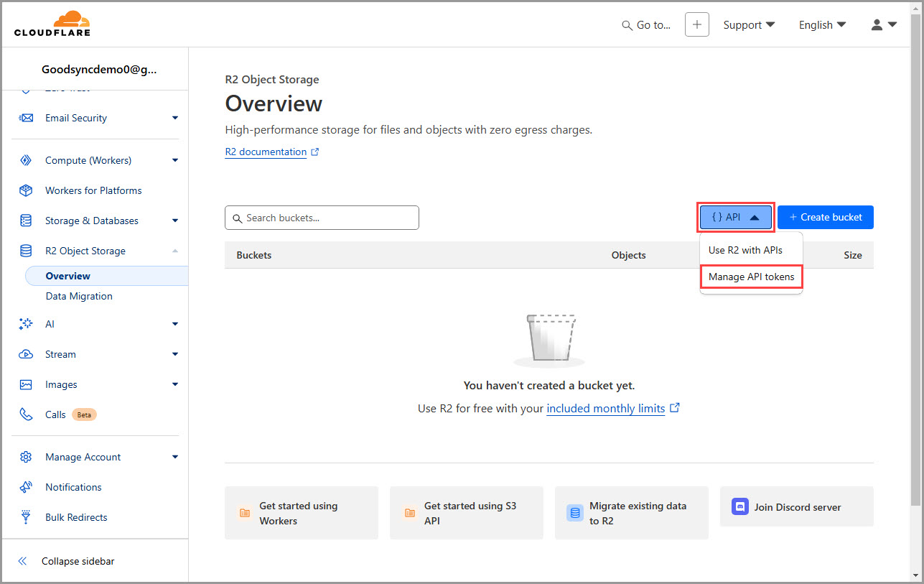
Task: Click Join Discord server card
Action: 797,506
